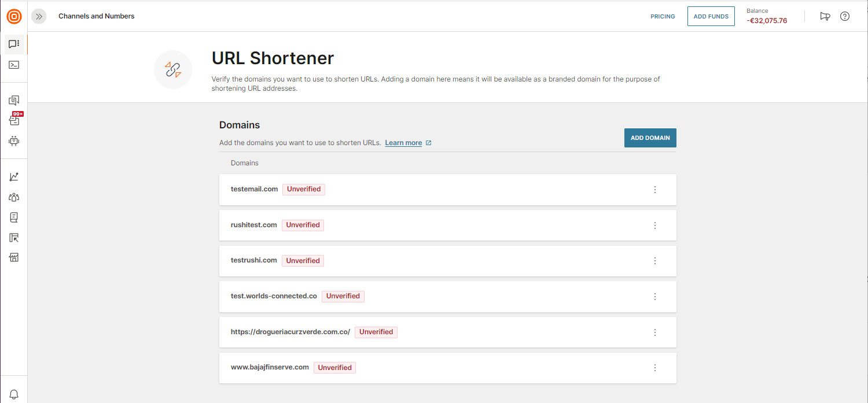The image size is (868, 403).
Task: Open the chat channels sidebar icon
Action: [14, 44]
